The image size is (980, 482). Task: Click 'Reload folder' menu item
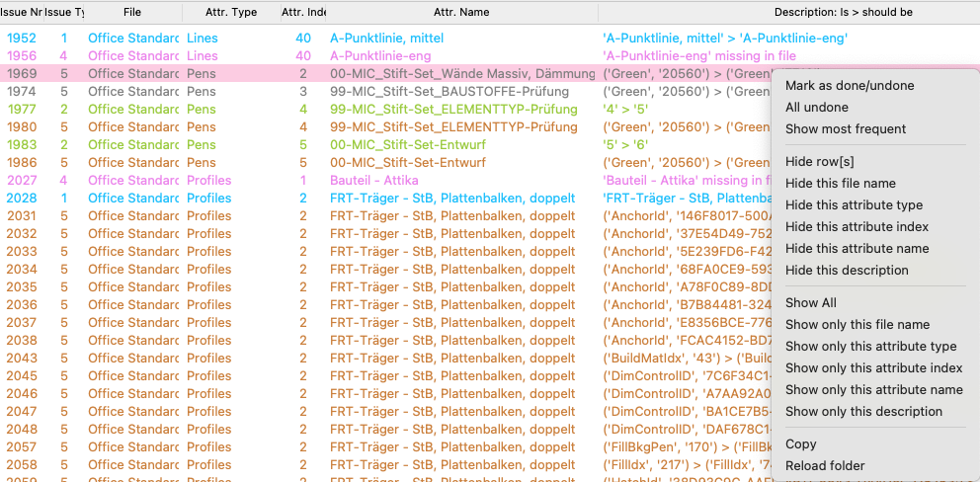pyautogui.click(x=825, y=466)
